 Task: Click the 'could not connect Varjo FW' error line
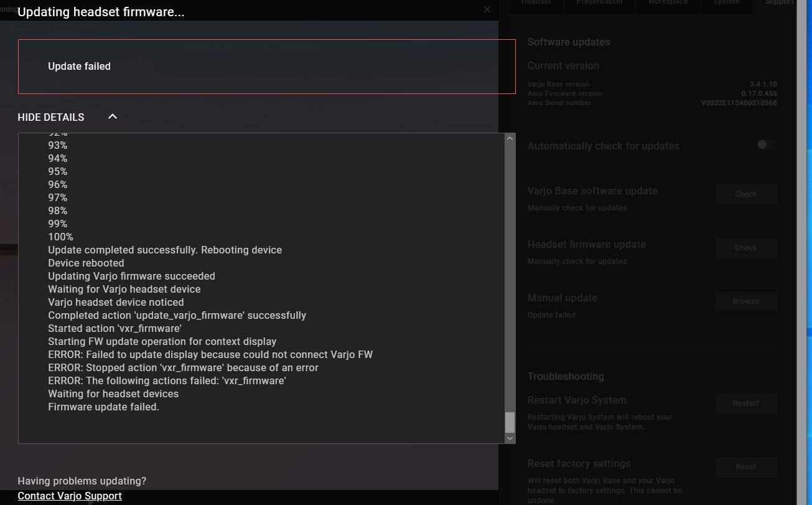[210, 354]
